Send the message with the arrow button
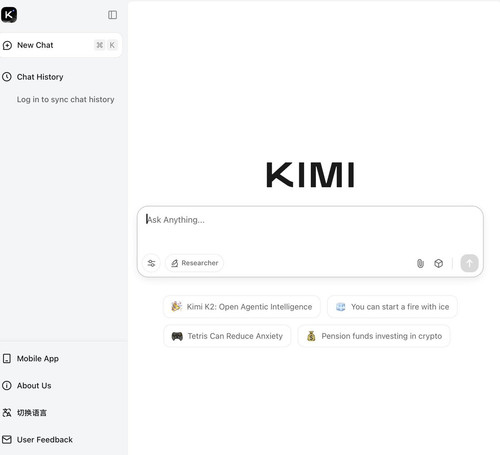 click(x=469, y=263)
